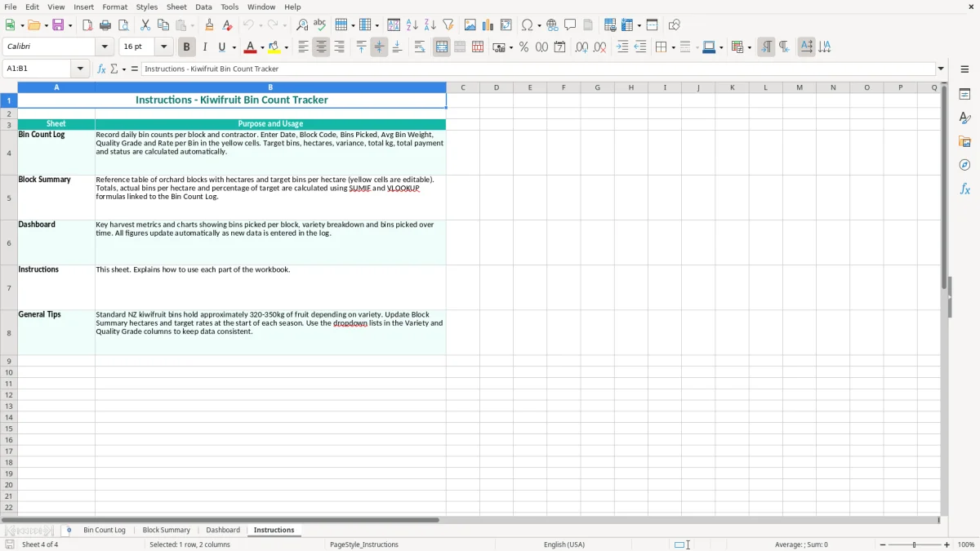Click the zoom in plus button
980x551 pixels.
point(947,544)
